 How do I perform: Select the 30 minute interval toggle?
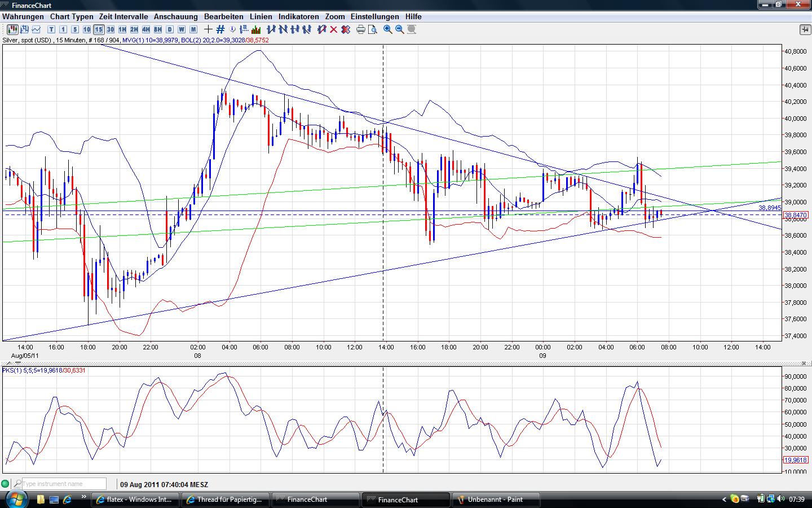[x=111, y=29]
